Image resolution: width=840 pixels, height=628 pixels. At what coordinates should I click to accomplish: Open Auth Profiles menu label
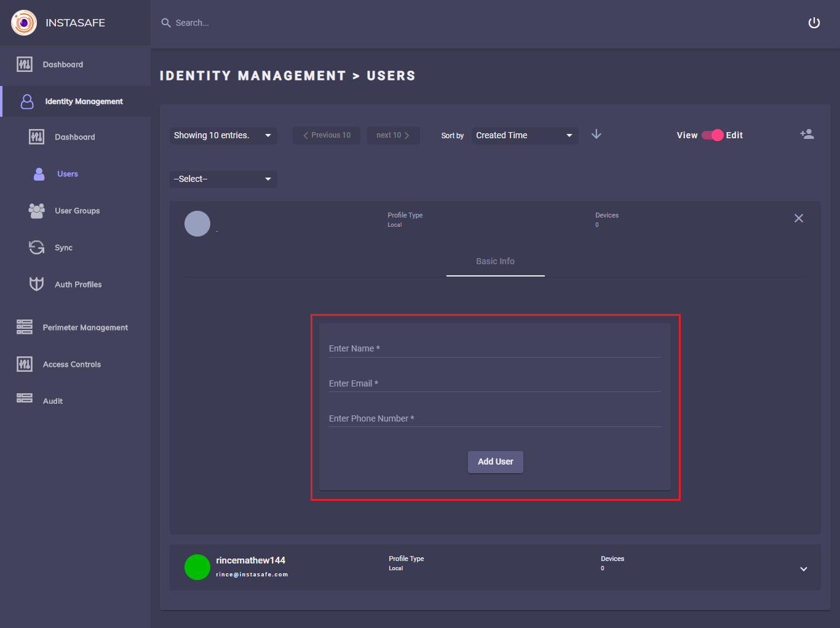click(79, 285)
